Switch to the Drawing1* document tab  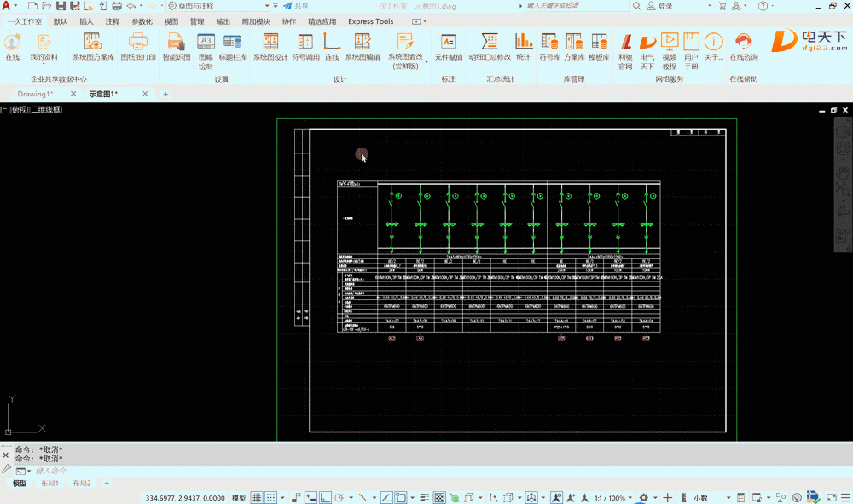click(x=34, y=94)
